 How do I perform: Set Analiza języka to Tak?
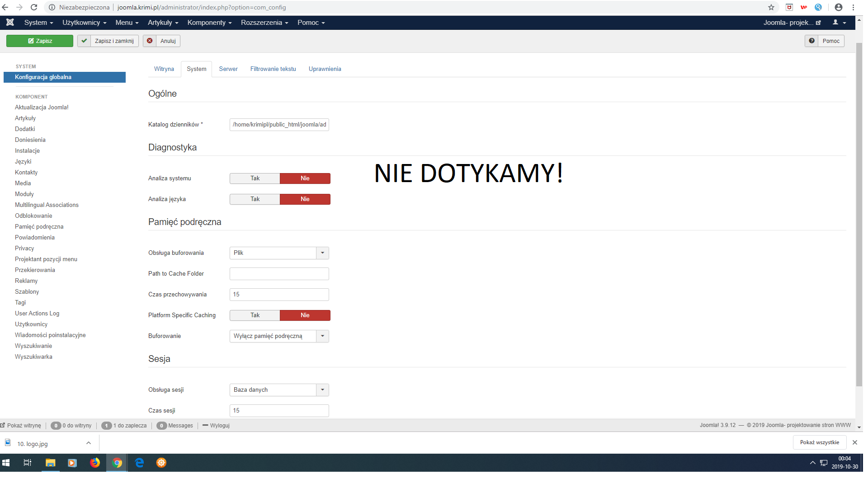[255, 199]
